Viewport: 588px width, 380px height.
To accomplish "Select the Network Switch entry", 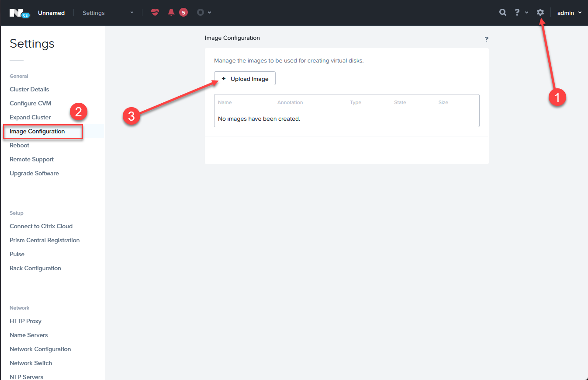I will tap(31, 363).
